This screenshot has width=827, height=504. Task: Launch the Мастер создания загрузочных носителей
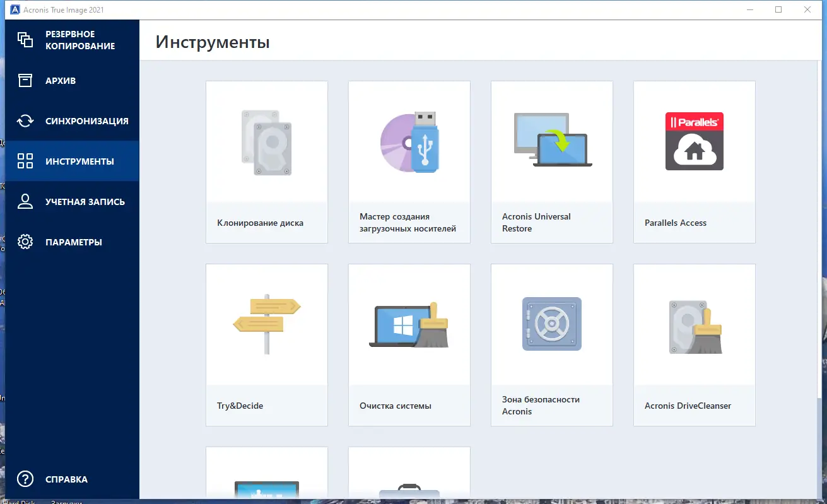click(x=409, y=141)
